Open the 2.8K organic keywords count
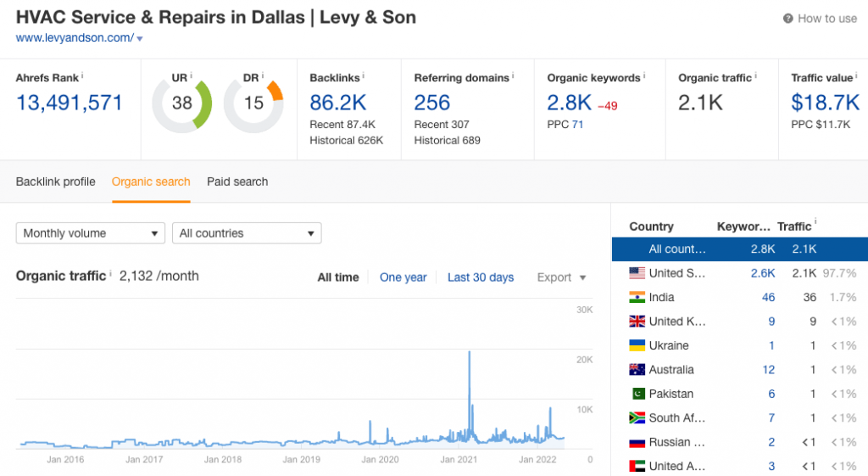868x476 pixels. [x=569, y=103]
